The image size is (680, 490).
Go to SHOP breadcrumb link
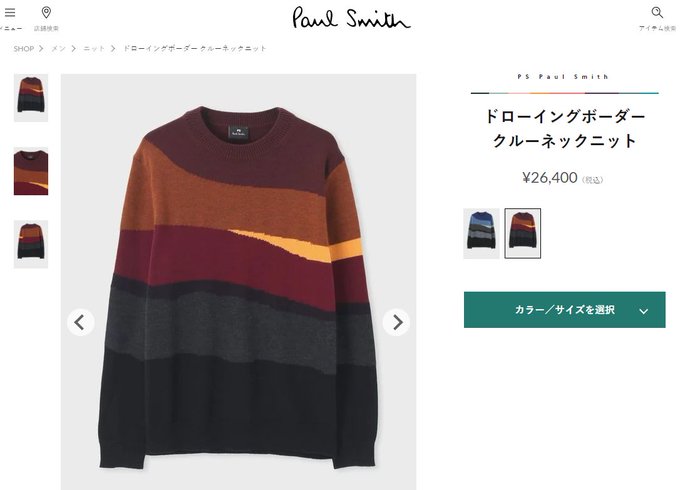[23, 49]
